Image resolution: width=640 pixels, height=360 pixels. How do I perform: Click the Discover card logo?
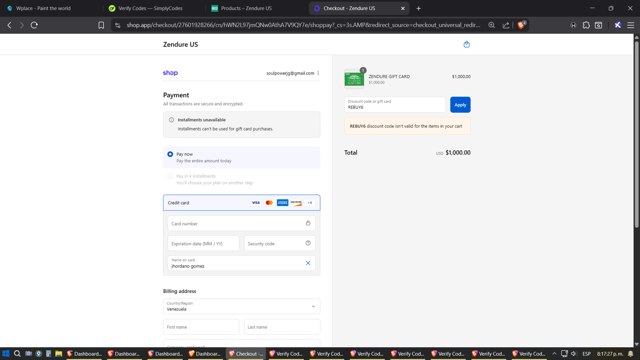(x=296, y=202)
